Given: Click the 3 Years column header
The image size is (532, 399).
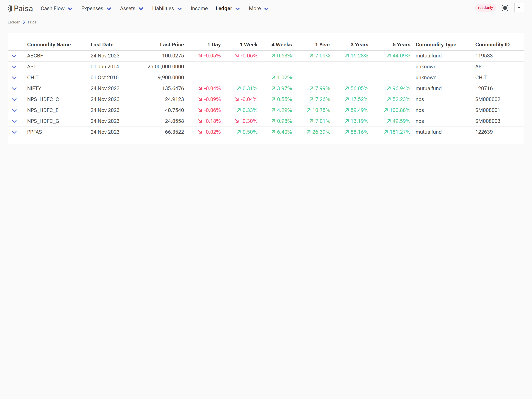Looking at the screenshot, I should pos(359,45).
